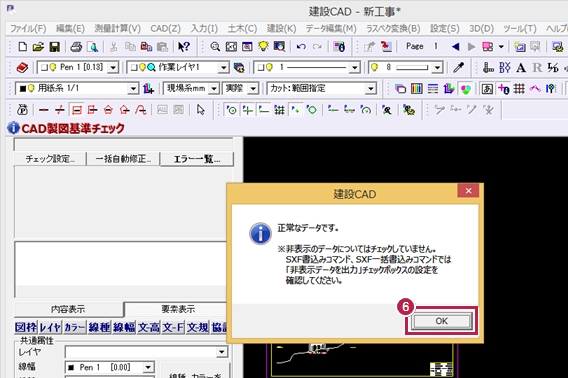Open the カット:範囲指定 dropdown
This screenshot has width=568, height=378.
pos(370,88)
